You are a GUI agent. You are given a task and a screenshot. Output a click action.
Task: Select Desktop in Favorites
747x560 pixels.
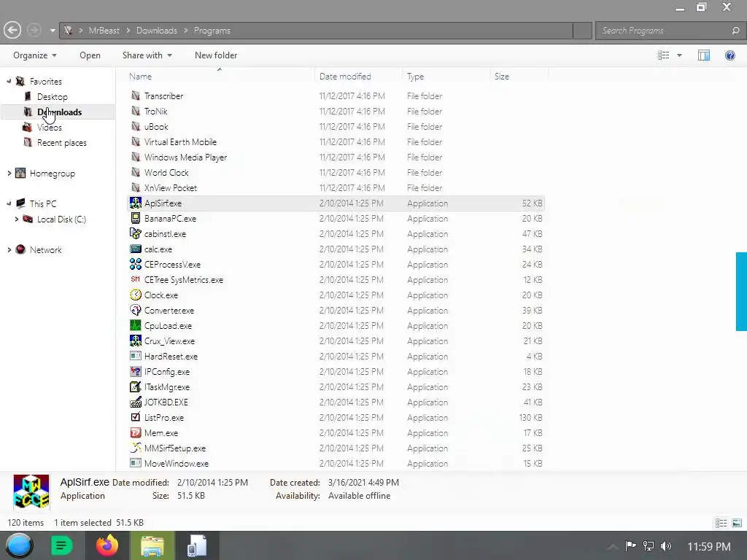[x=53, y=97]
